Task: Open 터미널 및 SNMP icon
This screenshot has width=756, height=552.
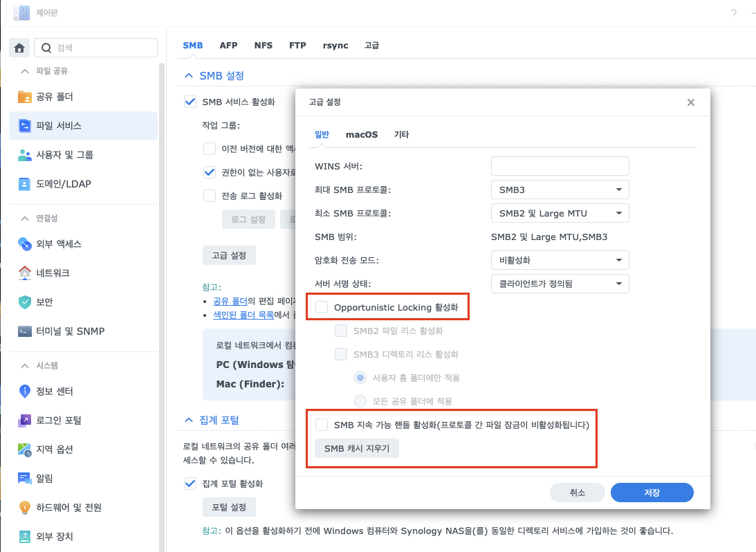Action: [25, 331]
